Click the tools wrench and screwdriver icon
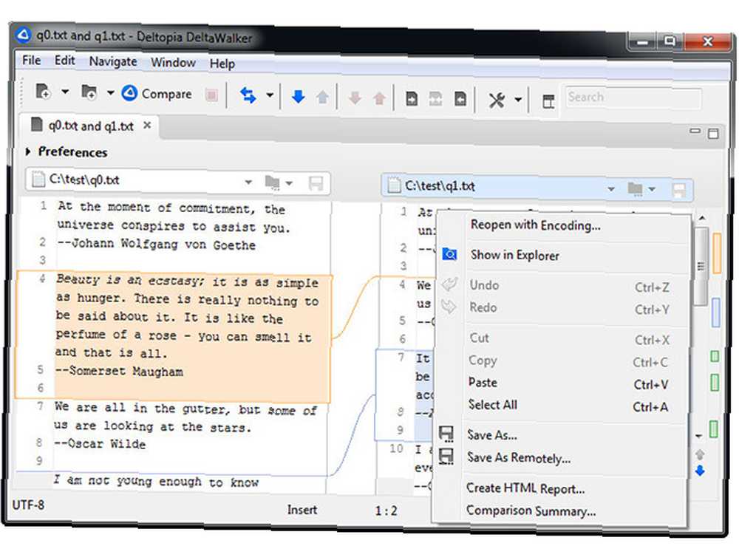739x560 pixels. (x=497, y=100)
